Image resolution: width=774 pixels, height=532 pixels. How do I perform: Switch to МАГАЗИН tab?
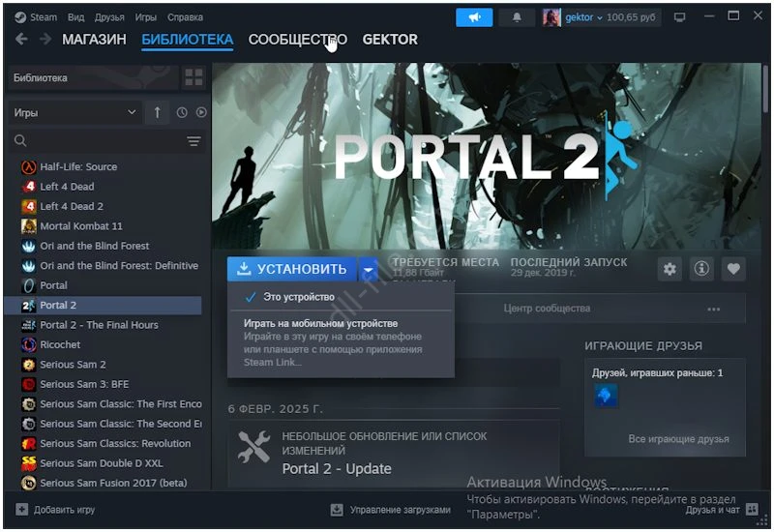pyautogui.click(x=94, y=40)
